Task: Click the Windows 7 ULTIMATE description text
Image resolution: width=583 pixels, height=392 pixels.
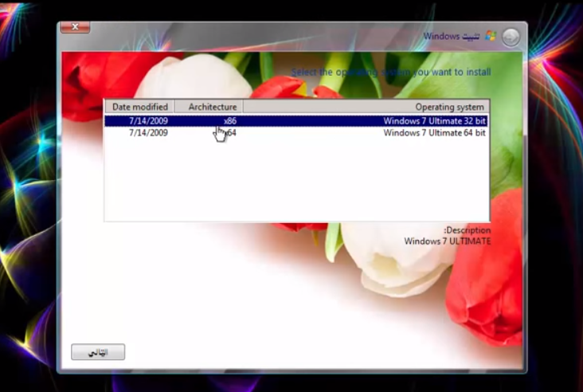Action: 448,241
